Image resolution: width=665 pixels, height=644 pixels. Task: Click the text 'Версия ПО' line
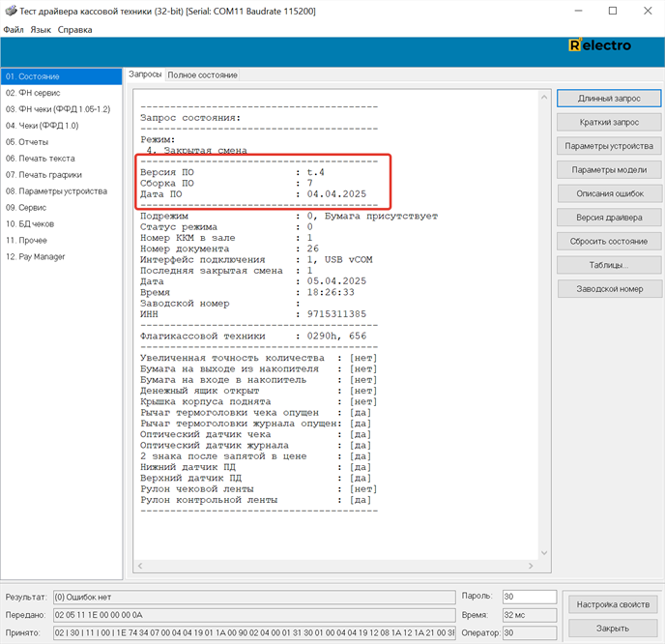coord(232,172)
